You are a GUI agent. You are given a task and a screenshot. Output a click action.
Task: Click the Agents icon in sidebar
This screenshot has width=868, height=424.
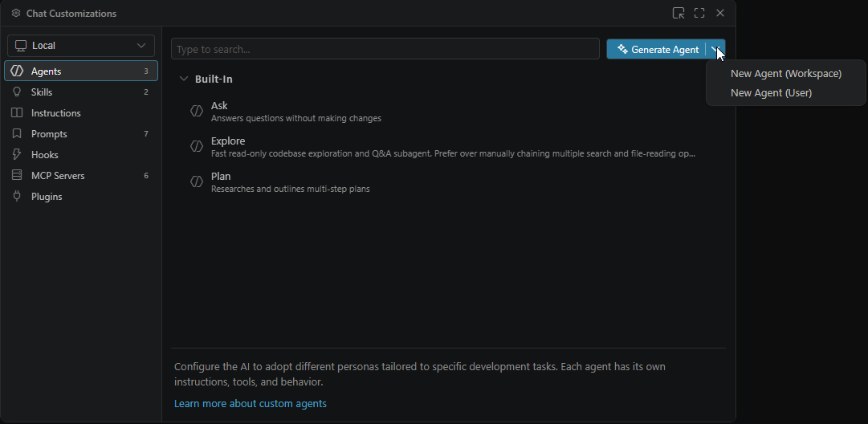pyautogui.click(x=17, y=71)
